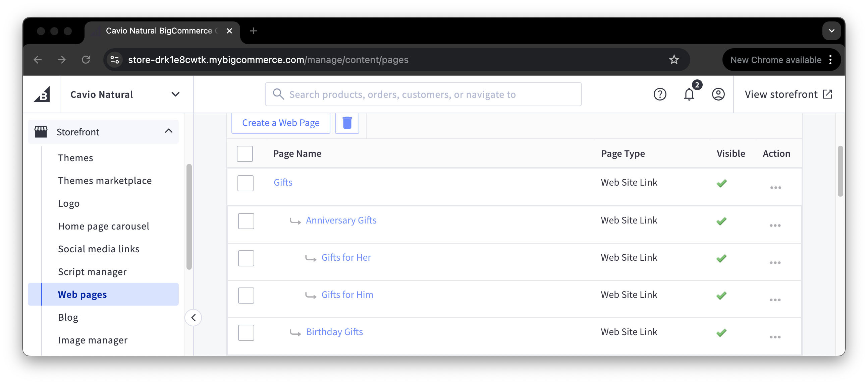
Task: Open Image manager in the sidebar
Action: (93, 340)
